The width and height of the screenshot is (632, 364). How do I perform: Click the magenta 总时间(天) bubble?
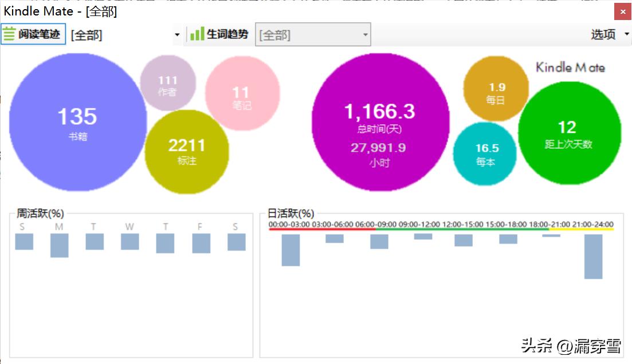(x=379, y=122)
